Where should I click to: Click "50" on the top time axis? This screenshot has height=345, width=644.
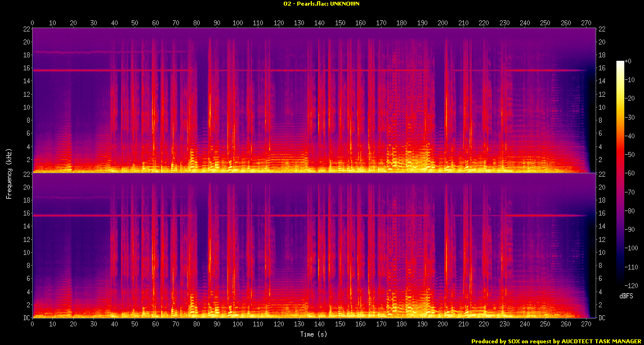(x=135, y=24)
